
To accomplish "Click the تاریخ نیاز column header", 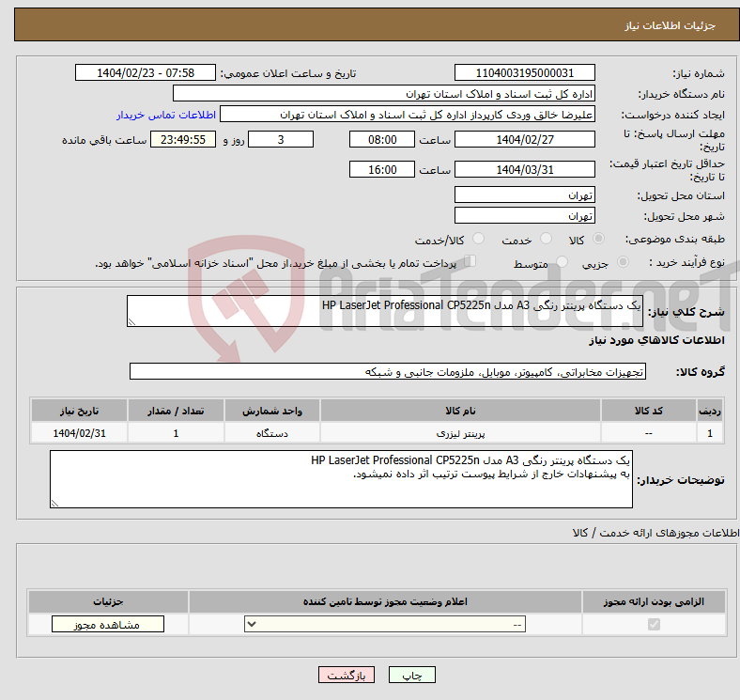I will pyautogui.click(x=79, y=411).
